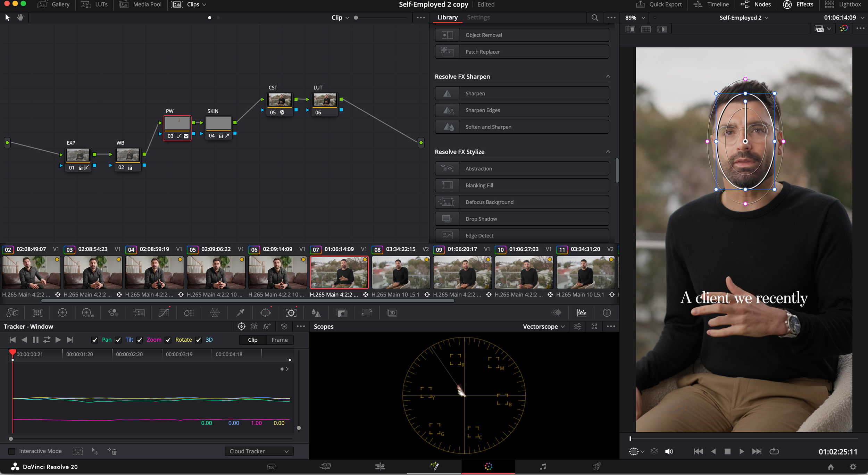Open the HDR color wheels palette
The height and width of the screenshot is (475, 868).
click(87, 313)
